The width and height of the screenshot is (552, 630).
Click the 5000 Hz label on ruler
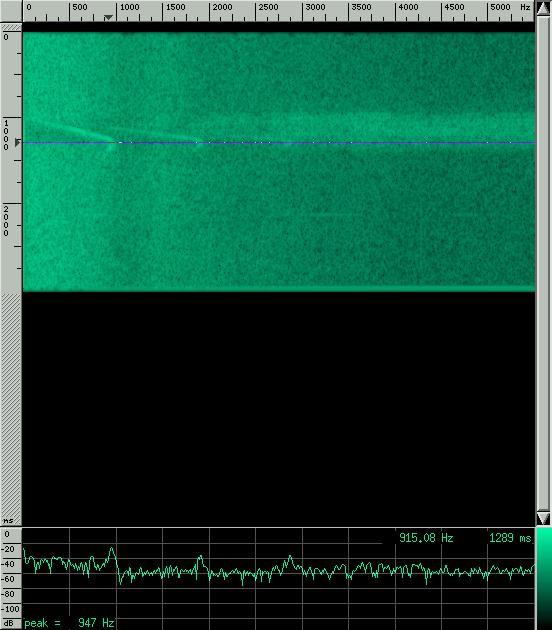[501, 7]
